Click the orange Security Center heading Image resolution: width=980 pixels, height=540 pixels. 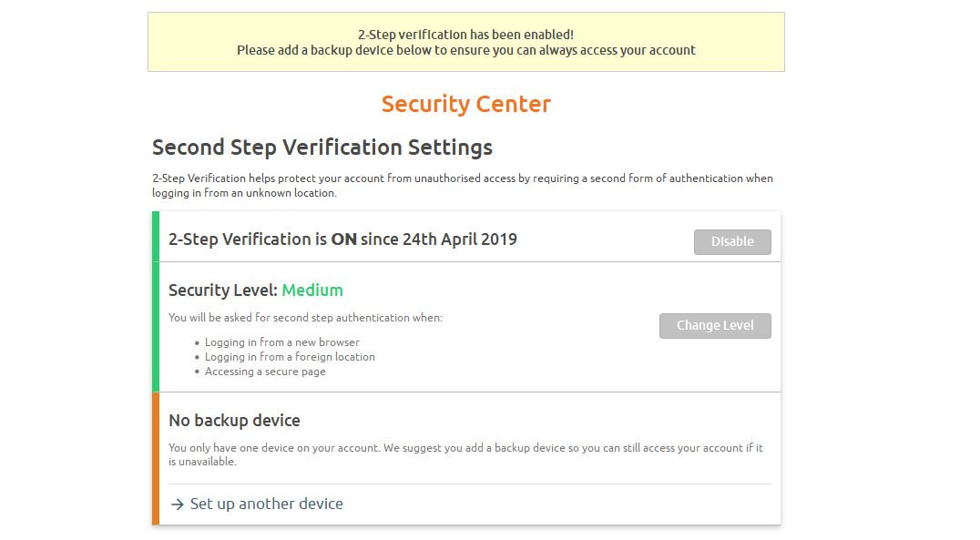[x=465, y=104]
